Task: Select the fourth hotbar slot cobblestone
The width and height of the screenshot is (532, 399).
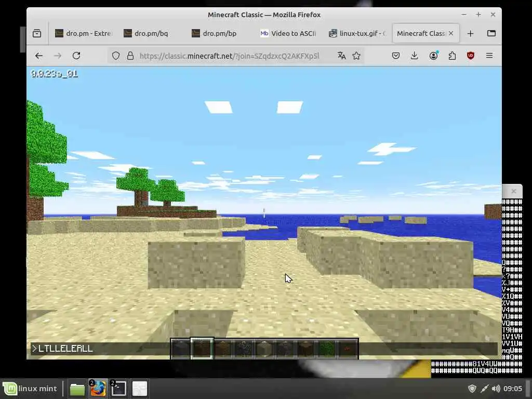Action: coord(244,349)
